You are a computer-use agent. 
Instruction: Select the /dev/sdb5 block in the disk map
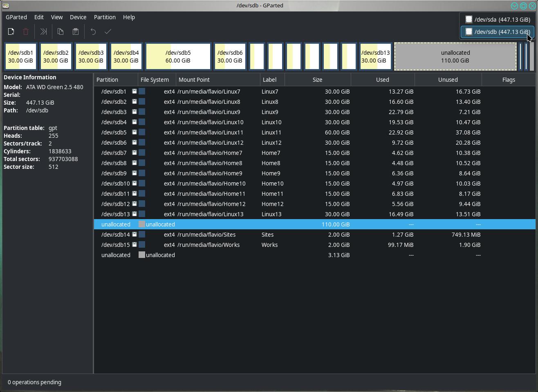pos(178,56)
